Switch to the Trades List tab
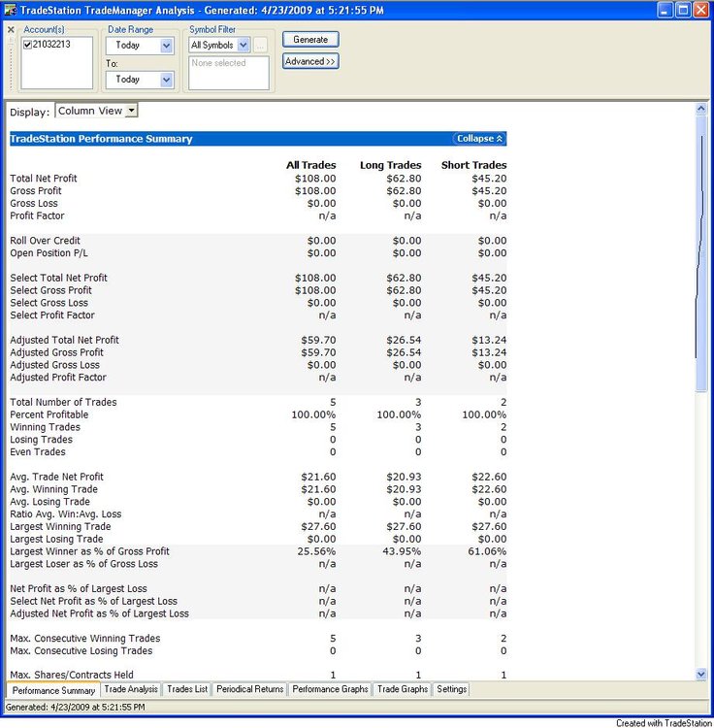Viewport: 714px width, 728px height. pyautogui.click(x=187, y=689)
